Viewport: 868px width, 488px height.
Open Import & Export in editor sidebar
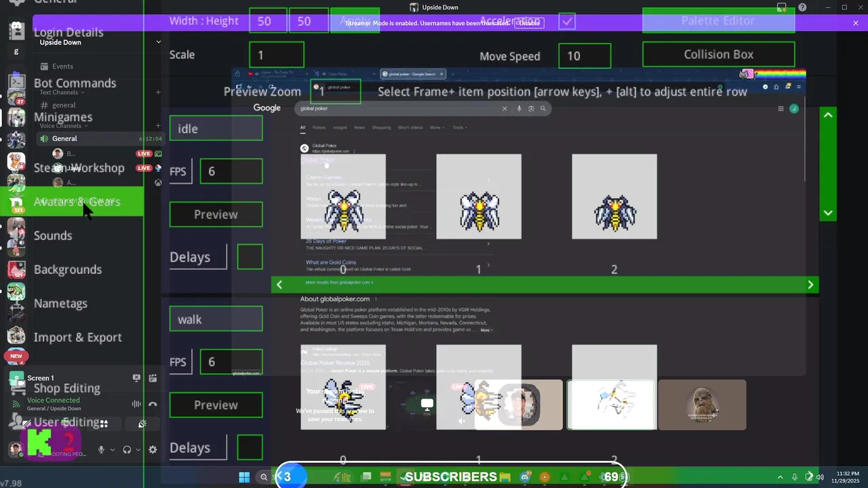pos(78,337)
